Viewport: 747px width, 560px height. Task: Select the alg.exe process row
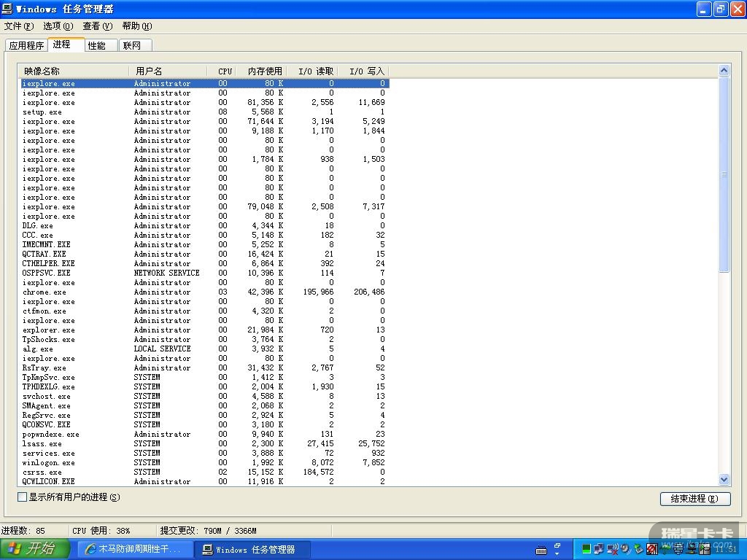[205, 349]
